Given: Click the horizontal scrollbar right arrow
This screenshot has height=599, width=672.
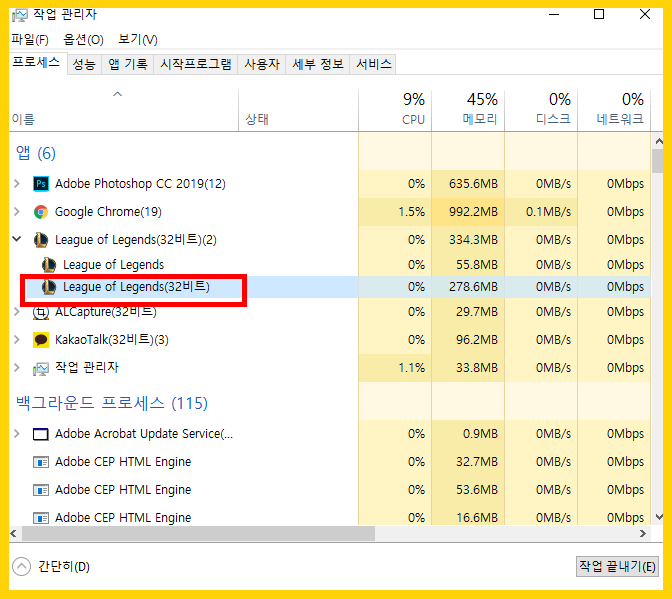Looking at the screenshot, I should click(x=642, y=533).
